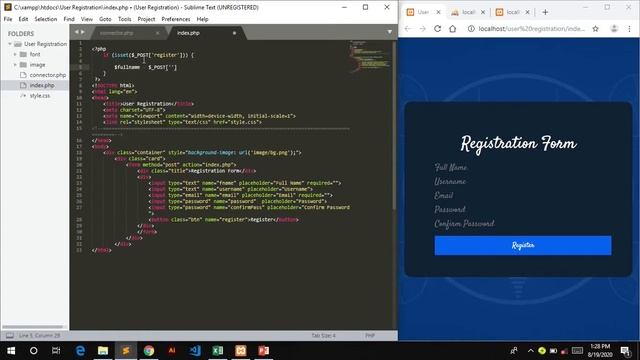Click the site info icon in address bar
Image resolution: width=640 pixels, height=360 pixels.
tap(471, 29)
